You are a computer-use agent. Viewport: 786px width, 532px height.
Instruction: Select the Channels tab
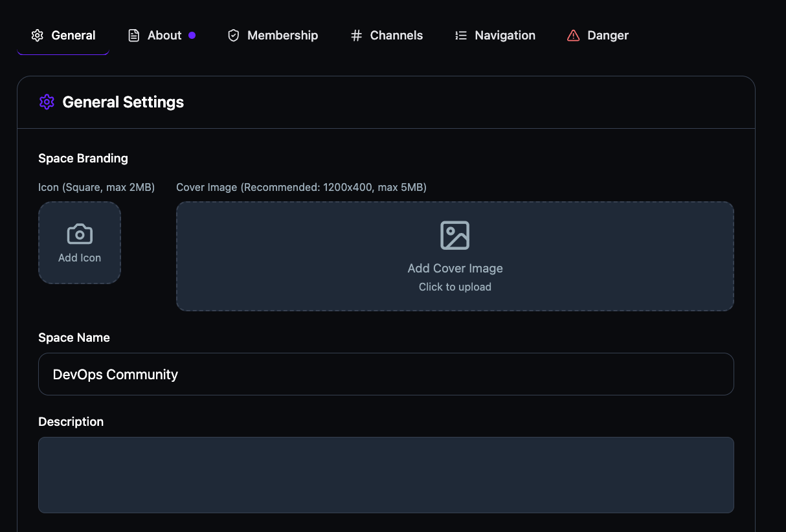[x=387, y=36]
